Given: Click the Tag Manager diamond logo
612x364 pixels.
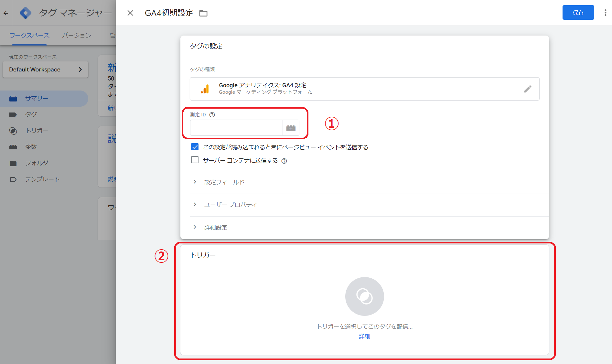Looking at the screenshot, I should tap(26, 13).
